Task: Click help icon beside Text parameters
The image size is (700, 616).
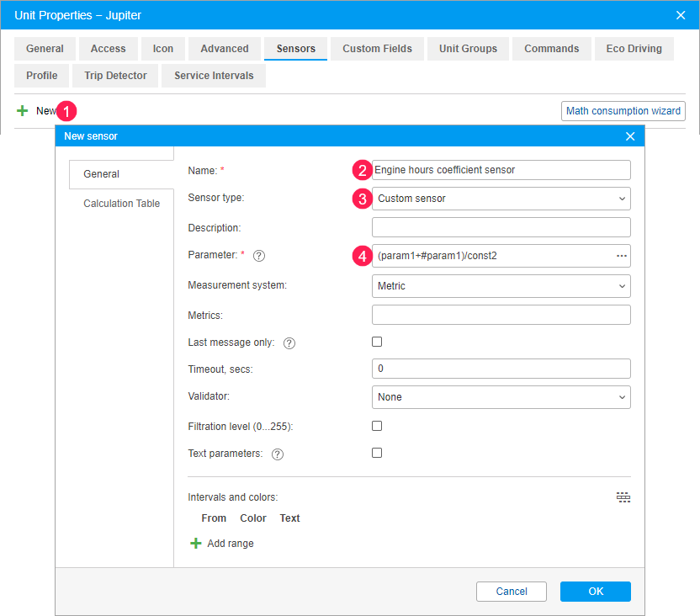Action: (x=278, y=454)
